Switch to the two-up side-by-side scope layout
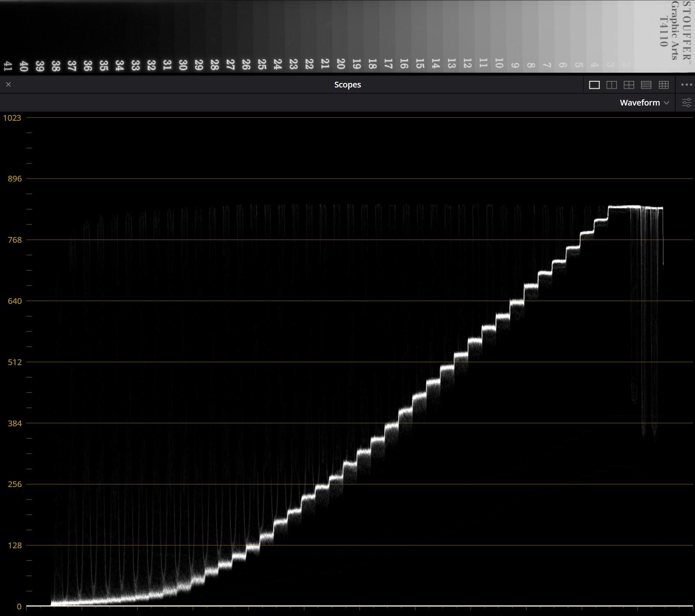This screenshot has width=695, height=616. coord(611,85)
